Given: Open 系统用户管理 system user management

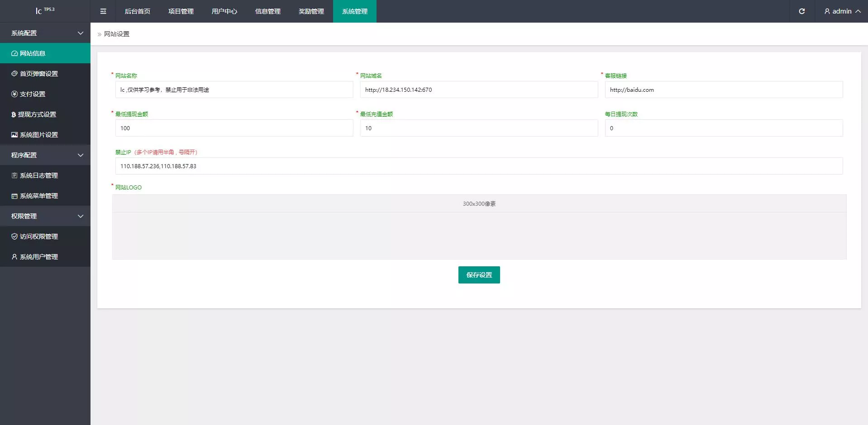Looking at the screenshot, I should tap(39, 257).
